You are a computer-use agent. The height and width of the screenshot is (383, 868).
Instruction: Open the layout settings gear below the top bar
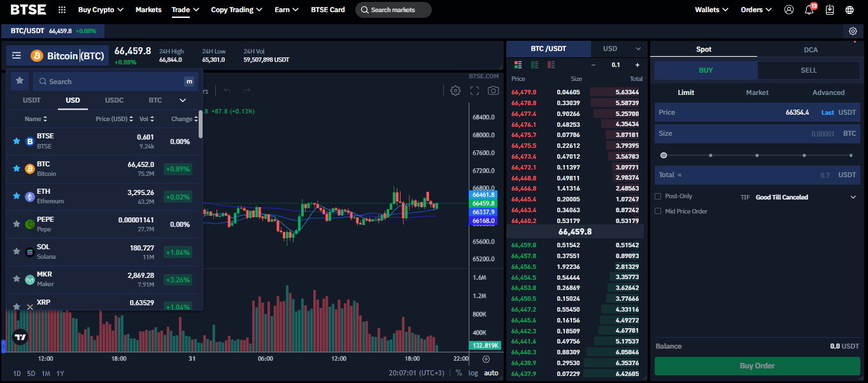(853, 31)
